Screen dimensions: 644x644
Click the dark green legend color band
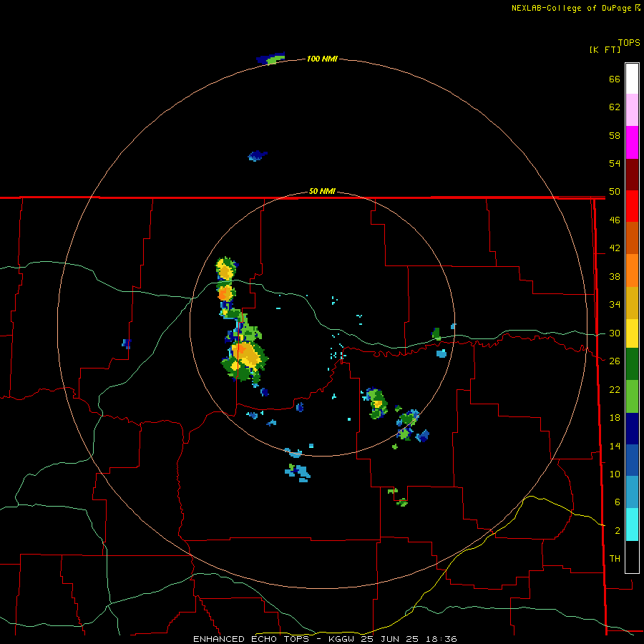[x=632, y=364]
